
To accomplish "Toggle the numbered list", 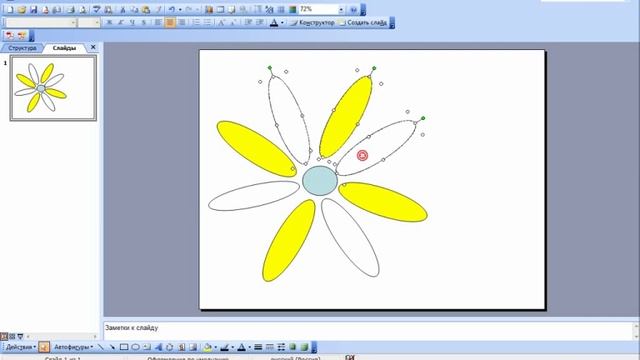I will pyautogui.click(x=196, y=23).
